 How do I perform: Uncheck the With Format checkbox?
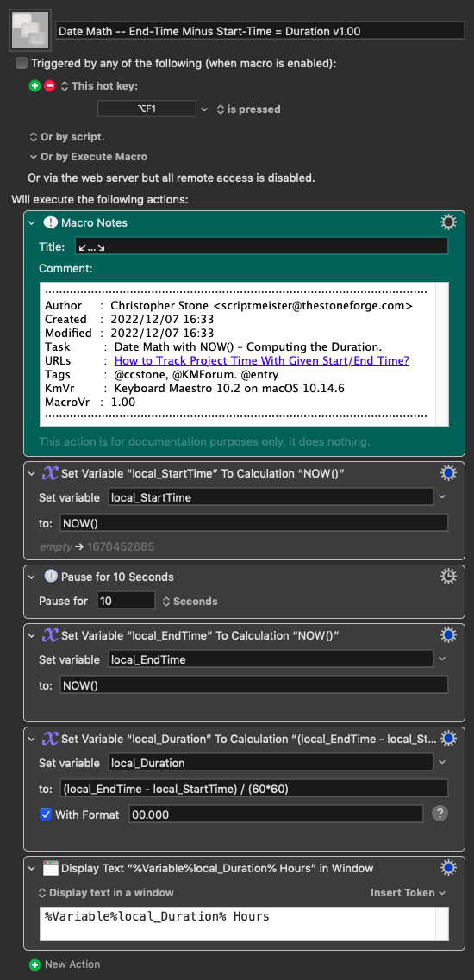pyautogui.click(x=46, y=815)
